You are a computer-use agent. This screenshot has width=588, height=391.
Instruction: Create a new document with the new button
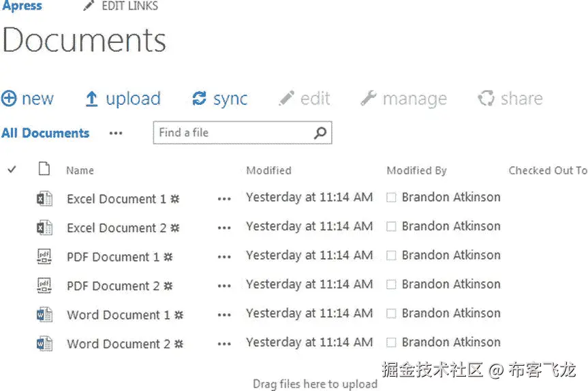point(28,99)
